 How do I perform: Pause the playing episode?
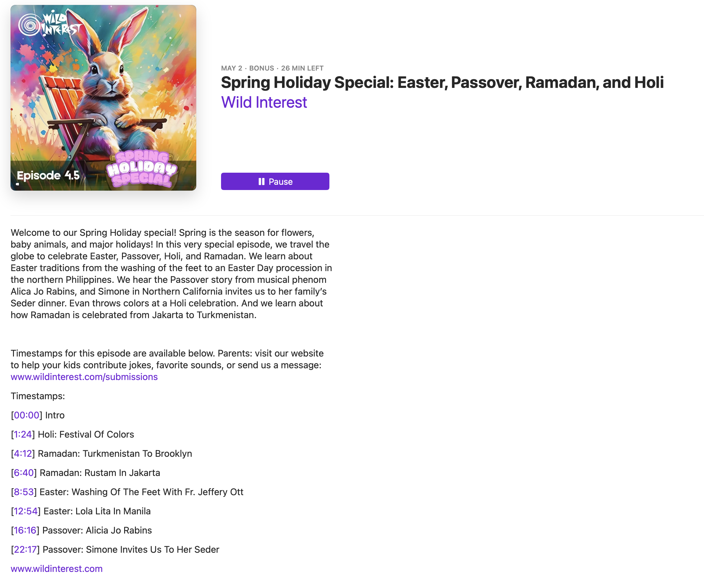pos(275,181)
